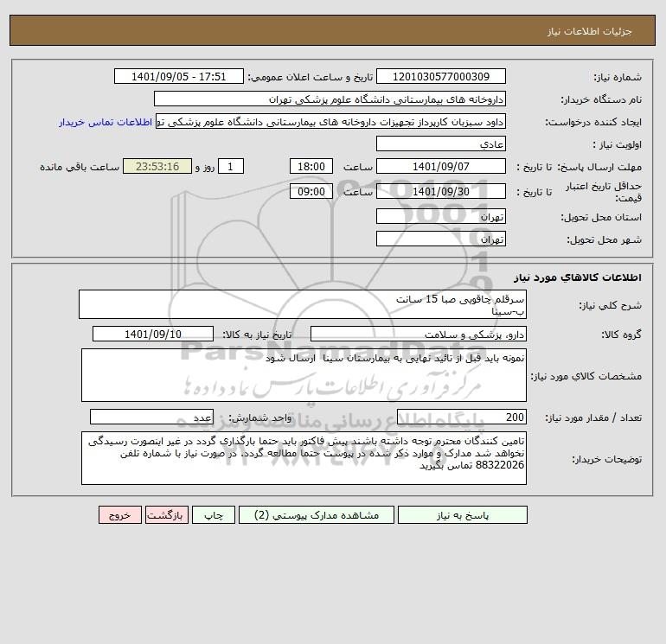Image resolution: width=666 pixels, height=644 pixels.
Task: Click the unit of measure field عدد
Action: pyautogui.click(x=151, y=417)
